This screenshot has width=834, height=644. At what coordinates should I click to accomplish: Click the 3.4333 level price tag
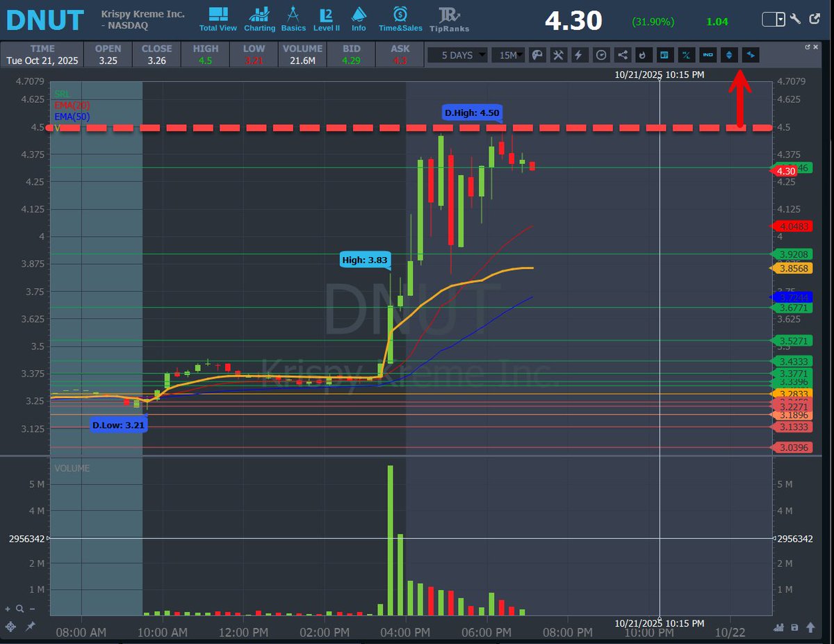792,361
